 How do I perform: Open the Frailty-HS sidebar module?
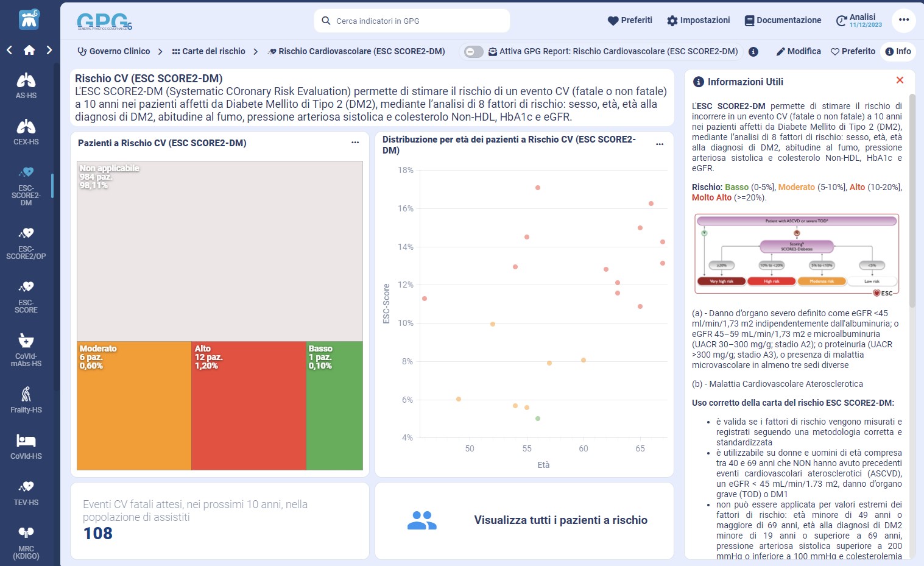[x=26, y=399]
